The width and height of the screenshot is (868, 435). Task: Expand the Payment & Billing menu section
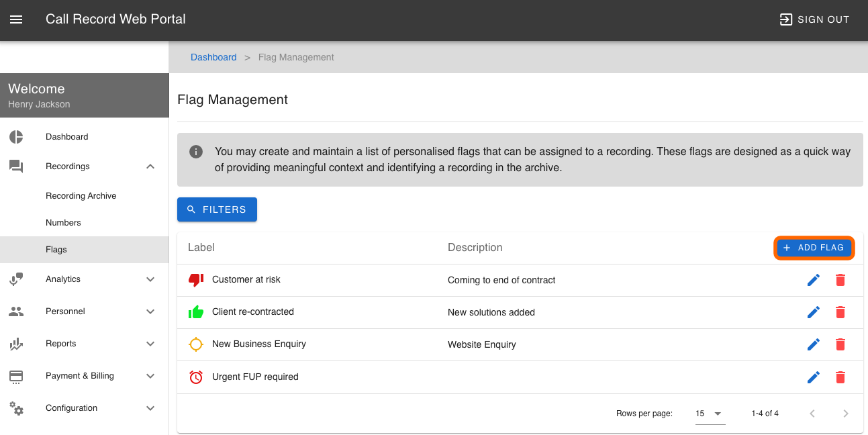click(x=150, y=376)
